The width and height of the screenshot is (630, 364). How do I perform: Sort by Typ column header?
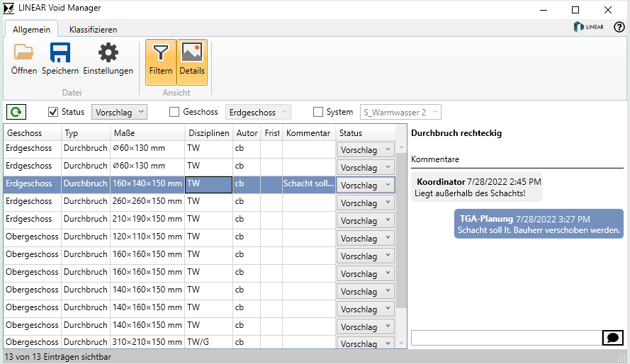coord(86,133)
